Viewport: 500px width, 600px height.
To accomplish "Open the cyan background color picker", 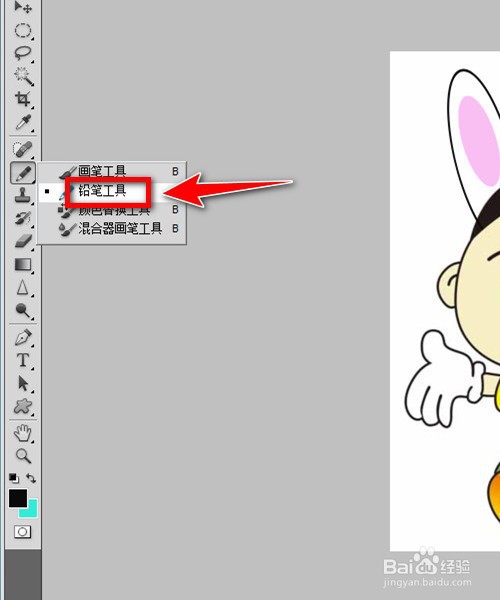I will click(31, 511).
